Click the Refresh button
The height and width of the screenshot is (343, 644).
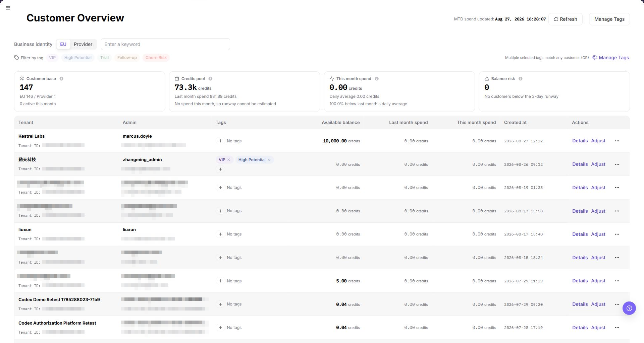(566, 19)
